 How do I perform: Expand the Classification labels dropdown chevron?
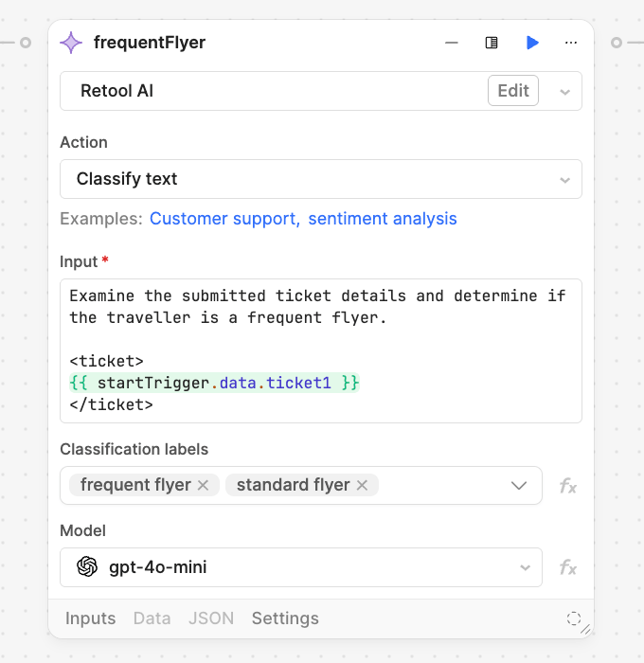519,486
